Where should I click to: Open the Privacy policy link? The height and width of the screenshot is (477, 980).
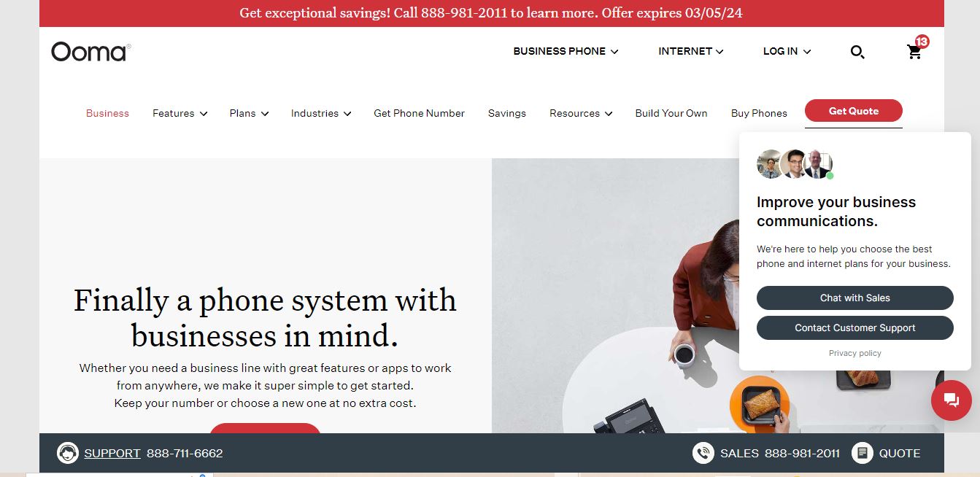pyautogui.click(x=855, y=353)
